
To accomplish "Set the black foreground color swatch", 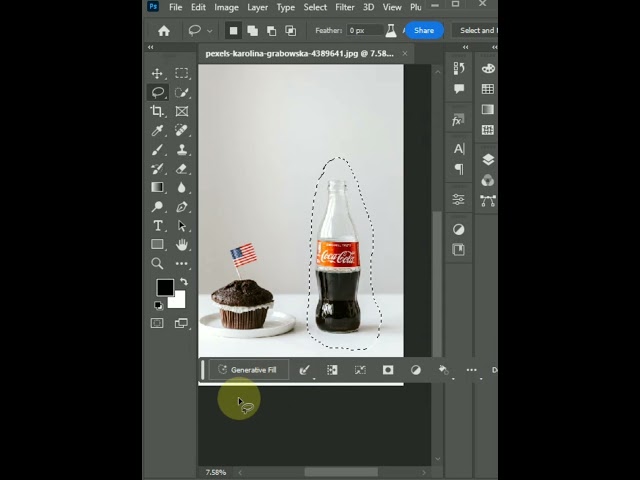I will point(165,287).
